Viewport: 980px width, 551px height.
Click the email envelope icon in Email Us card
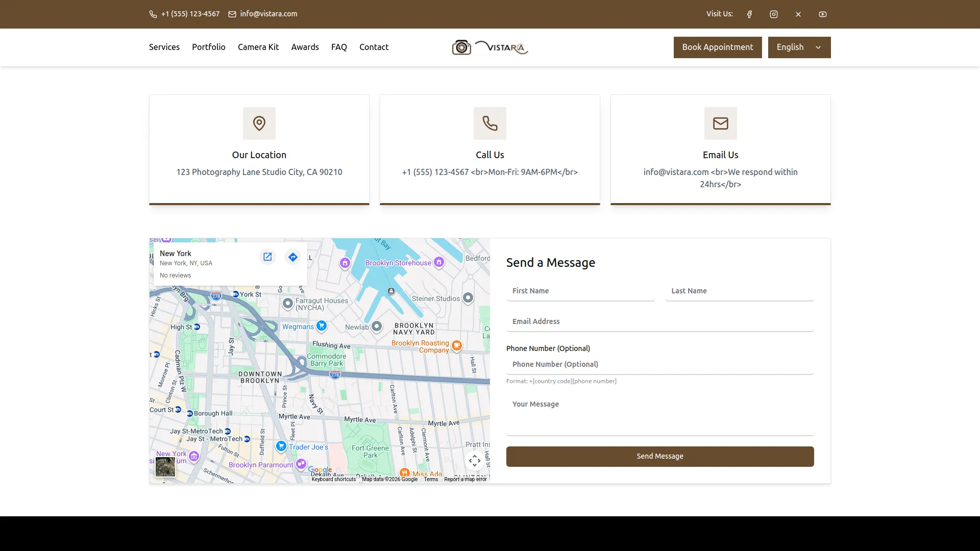720,123
